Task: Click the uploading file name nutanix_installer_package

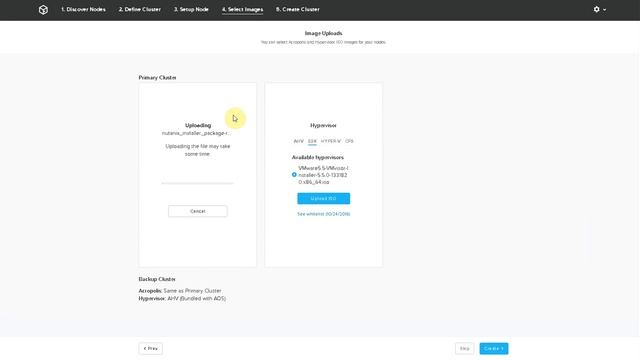Action: [x=196, y=133]
